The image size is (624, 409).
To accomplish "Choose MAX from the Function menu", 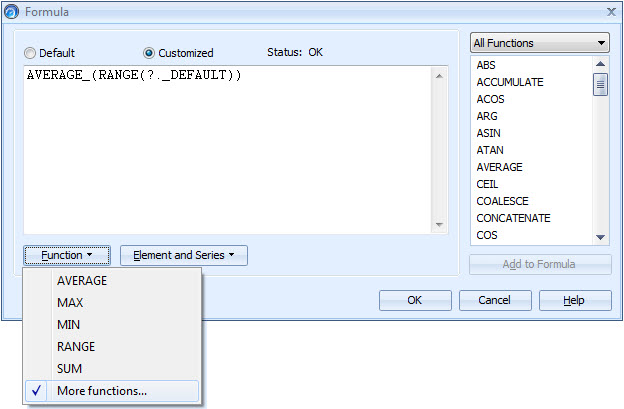I will pyautogui.click(x=70, y=303).
